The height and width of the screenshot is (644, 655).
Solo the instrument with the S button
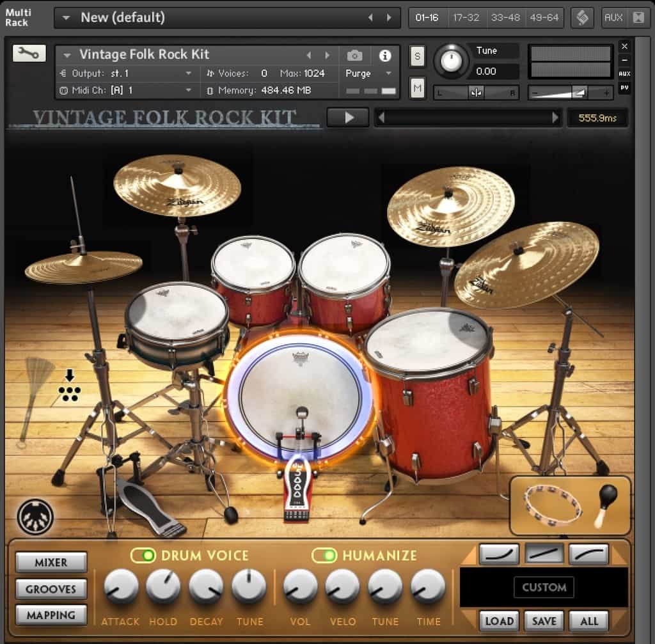(418, 56)
